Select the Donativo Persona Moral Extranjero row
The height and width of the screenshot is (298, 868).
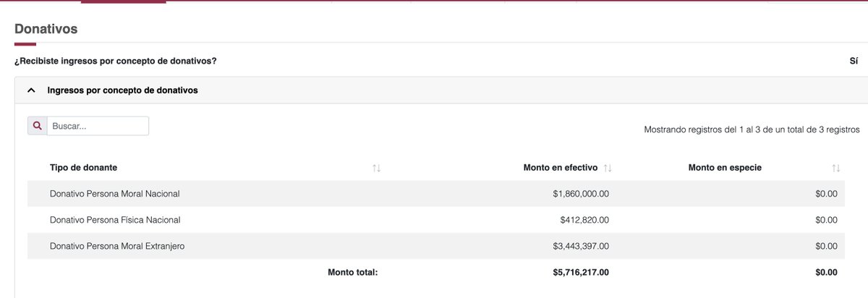tap(436, 246)
